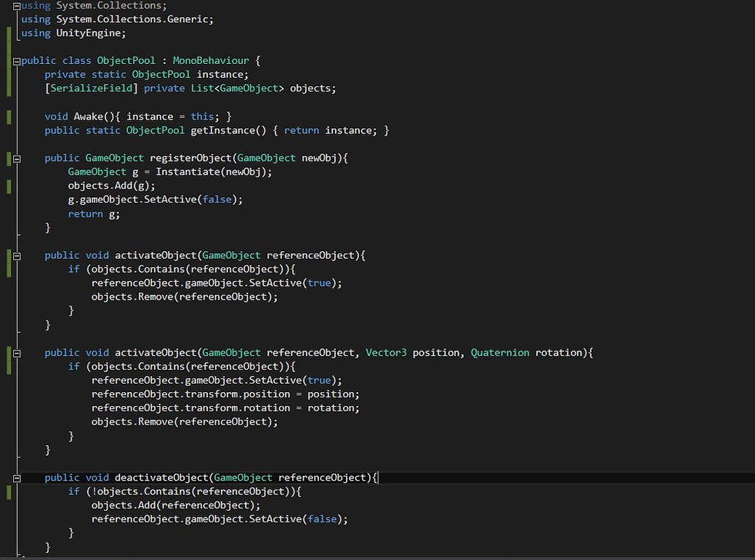Collapse the ObjectPool class region
The width and height of the screenshot is (755, 560).
tap(17, 62)
